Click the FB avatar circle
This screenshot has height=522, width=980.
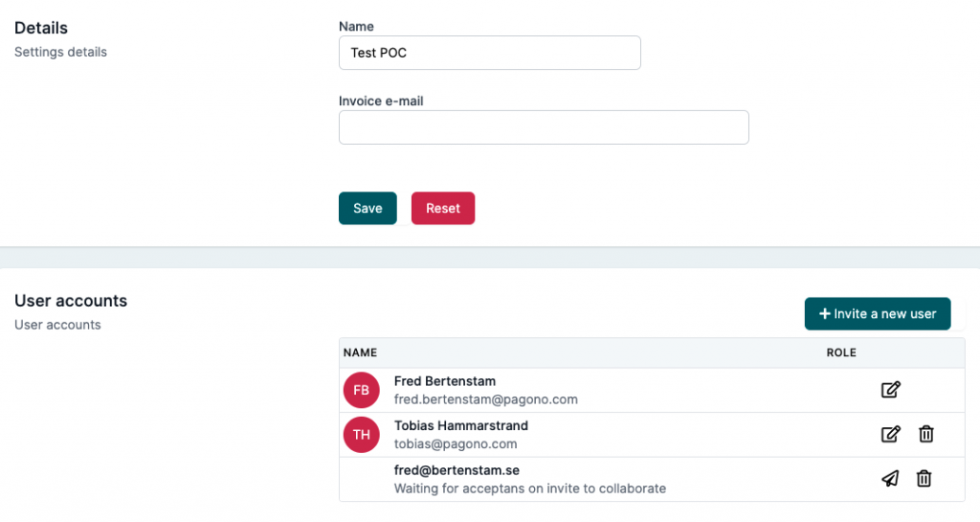(x=361, y=390)
